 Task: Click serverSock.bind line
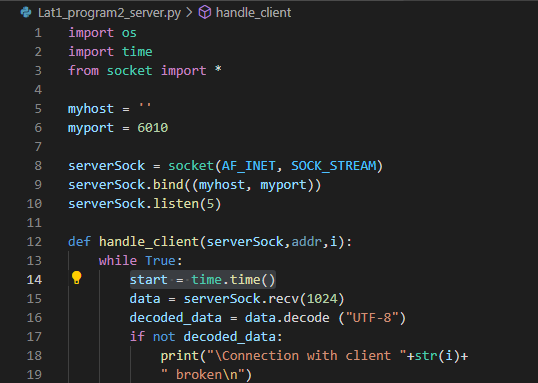point(195,185)
